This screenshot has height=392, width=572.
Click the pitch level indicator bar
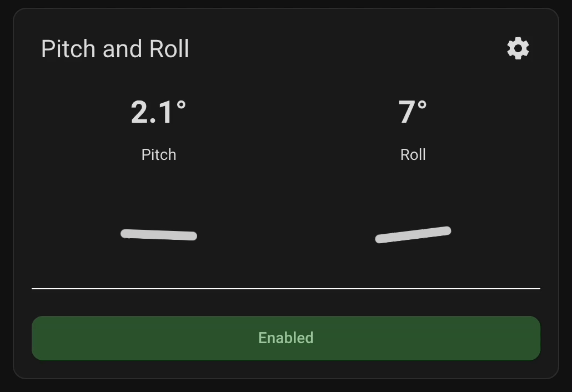click(x=159, y=235)
